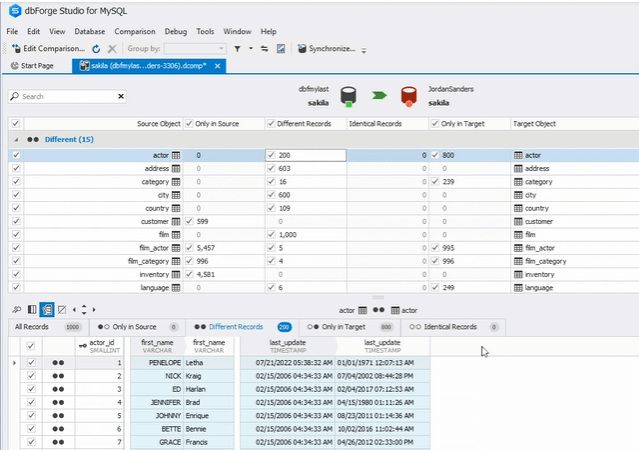Click the split columns view icon
The width and height of the screenshot is (639, 450).
(x=32, y=310)
